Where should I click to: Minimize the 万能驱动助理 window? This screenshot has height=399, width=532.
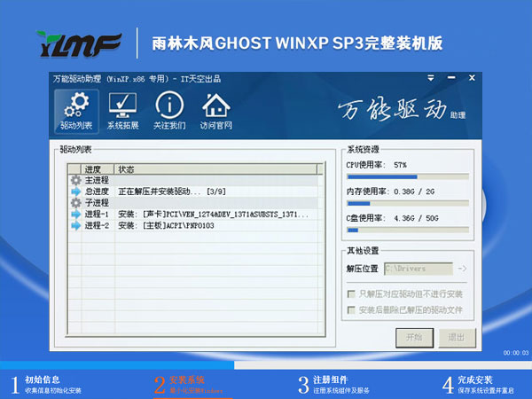(451, 78)
